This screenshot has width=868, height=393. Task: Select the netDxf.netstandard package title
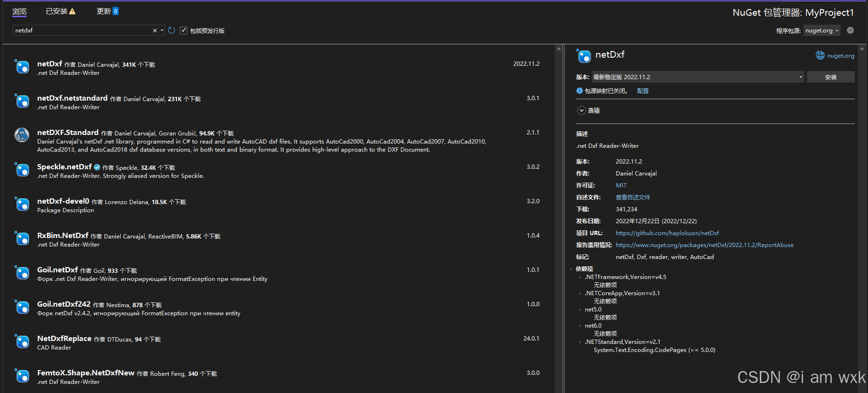pos(72,98)
